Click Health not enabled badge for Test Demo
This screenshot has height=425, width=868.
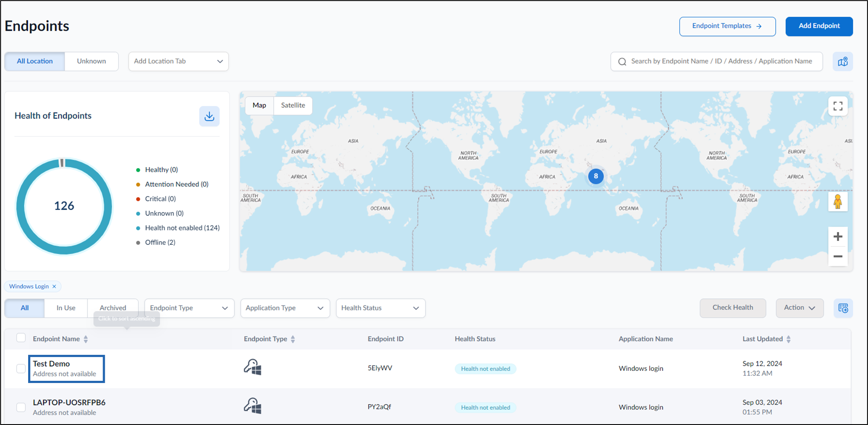[x=486, y=369]
